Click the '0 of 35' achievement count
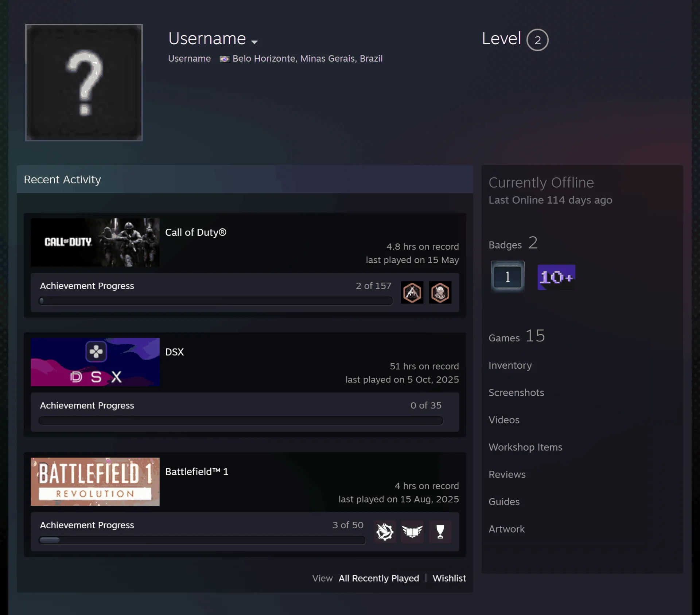 (x=426, y=405)
